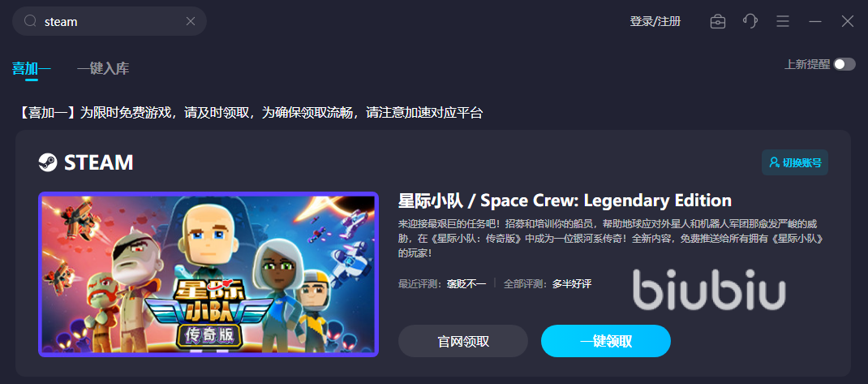Click the 多半好评 overall review rating

point(572,283)
